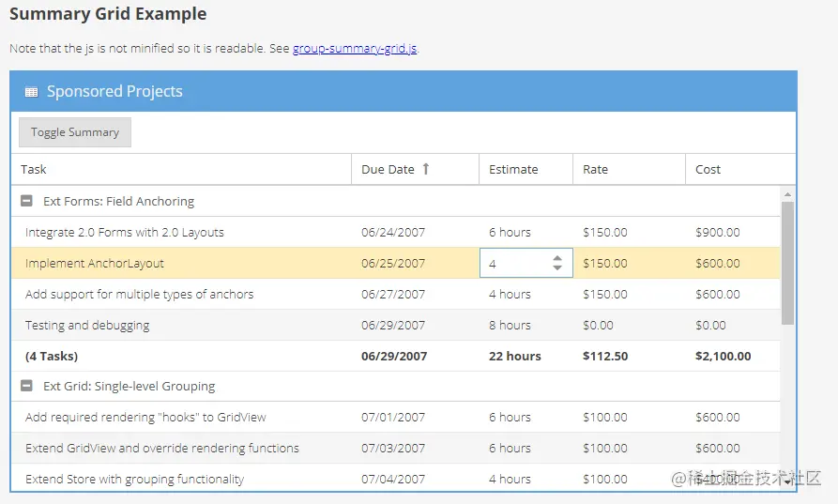Image resolution: width=838 pixels, height=504 pixels.
Task: Decrease estimate with spinner down arrow
Action: pos(557,267)
